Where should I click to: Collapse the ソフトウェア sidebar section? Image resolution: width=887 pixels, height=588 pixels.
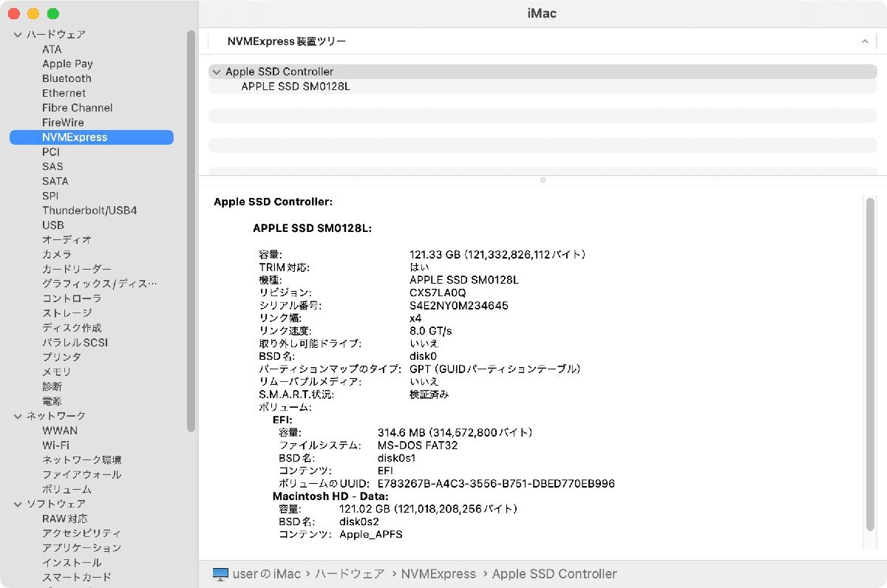(18, 504)
